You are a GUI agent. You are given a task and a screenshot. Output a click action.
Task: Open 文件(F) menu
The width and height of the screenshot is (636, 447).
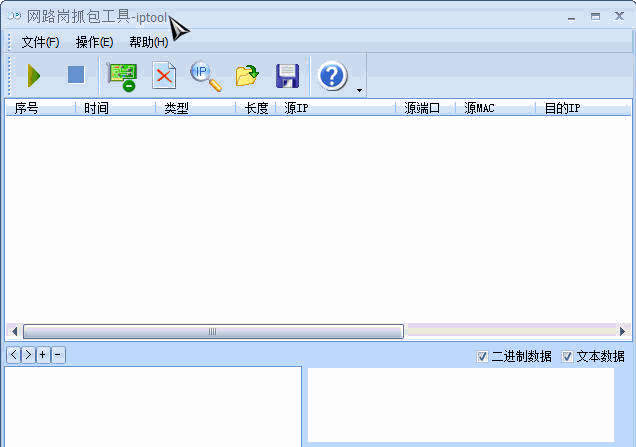coord(40,42)
